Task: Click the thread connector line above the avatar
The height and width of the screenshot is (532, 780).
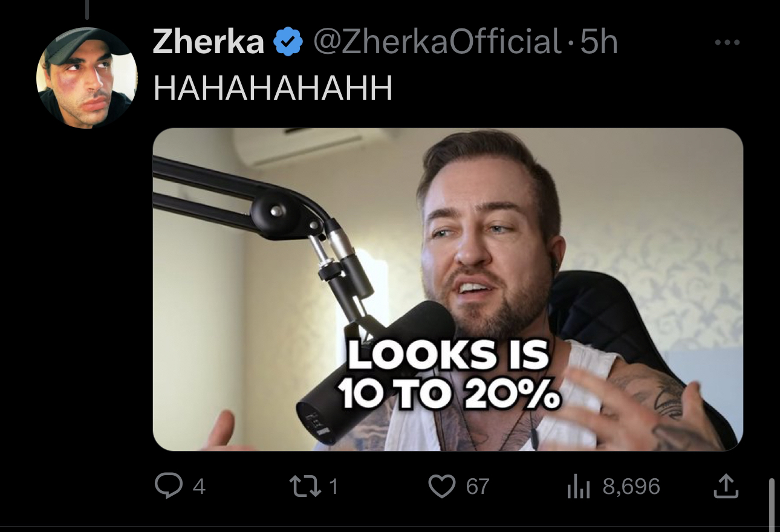Action: click(87, 9)
